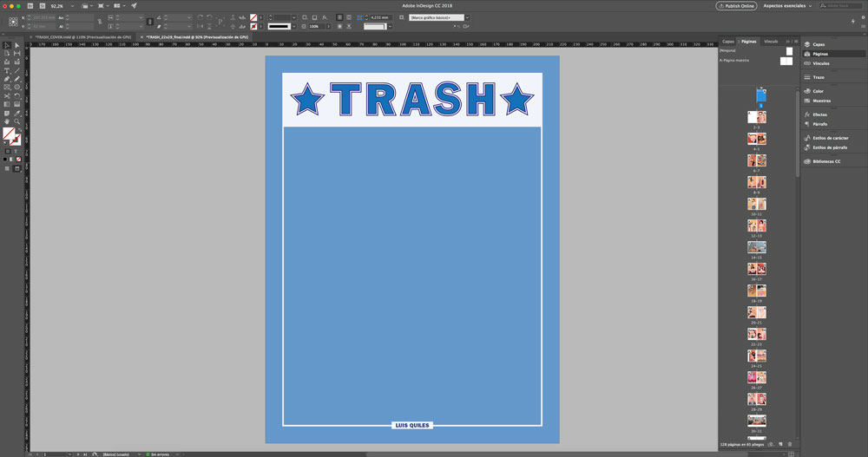Open Vínculos panel from dock
The image size is (868, 457).
pos(820,63)
